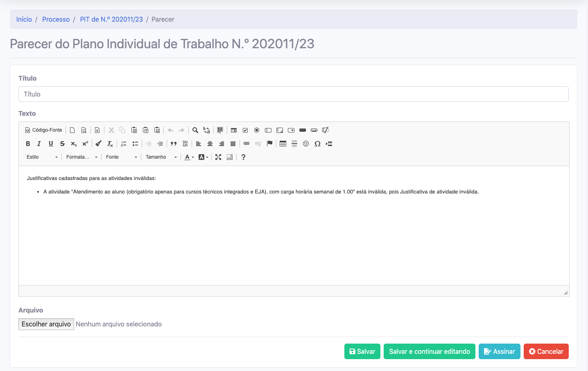The width and height of the screenshot is (588, 371).
Task: Click Salvar e continuar editando
Action: click(x=429, y=351)
